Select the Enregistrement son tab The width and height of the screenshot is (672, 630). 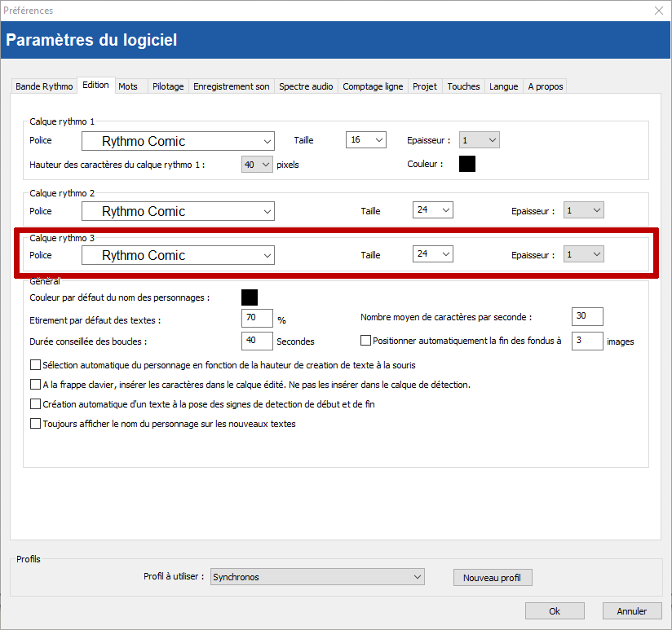(x=231, y=86)
